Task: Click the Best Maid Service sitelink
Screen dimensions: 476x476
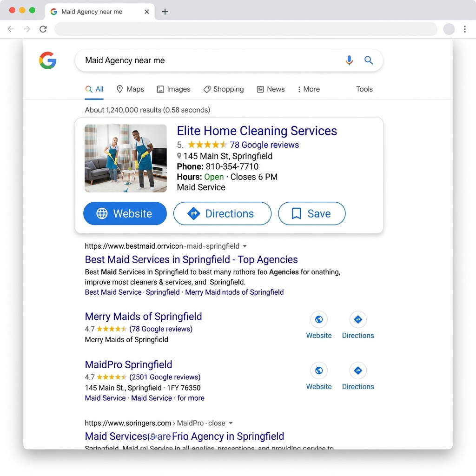Action: [113, 292]
